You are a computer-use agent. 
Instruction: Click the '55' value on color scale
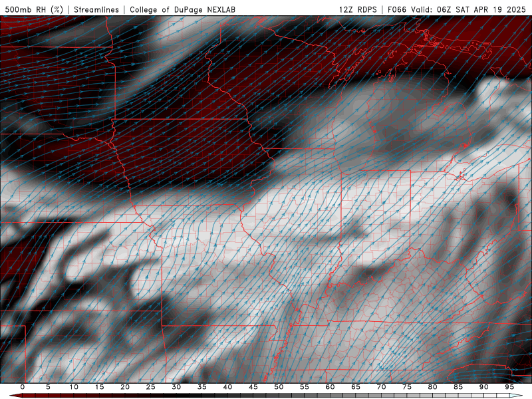coord(305,387)
